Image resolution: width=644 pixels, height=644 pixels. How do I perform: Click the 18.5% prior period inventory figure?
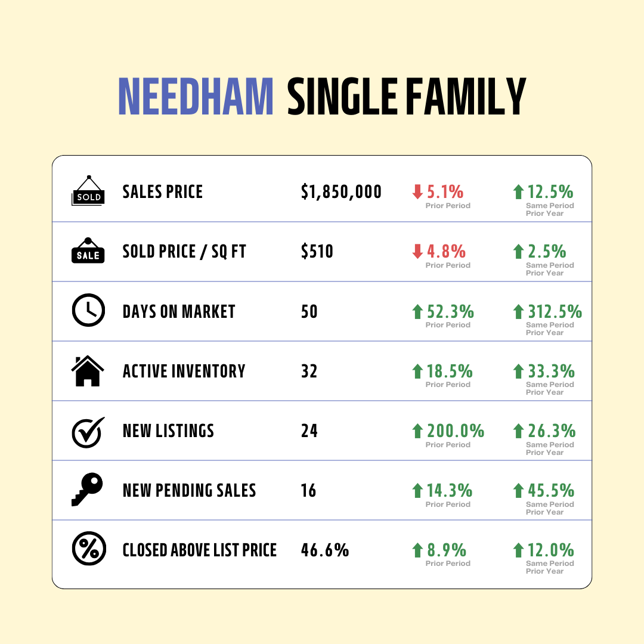[450, 371]
